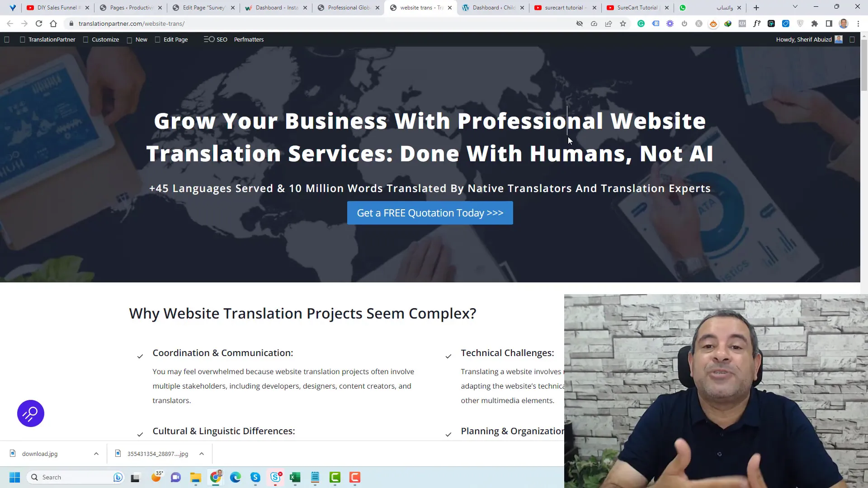Click the New admin toolbar menu item
868x488 pixels.
coord(142,39)
